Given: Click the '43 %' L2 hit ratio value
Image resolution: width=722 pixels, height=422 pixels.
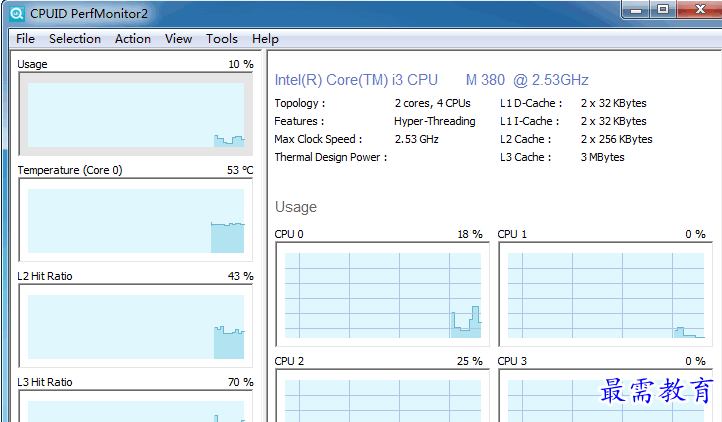Looking at the screenshot, I should pyautogui.click(x=240, y=276).
